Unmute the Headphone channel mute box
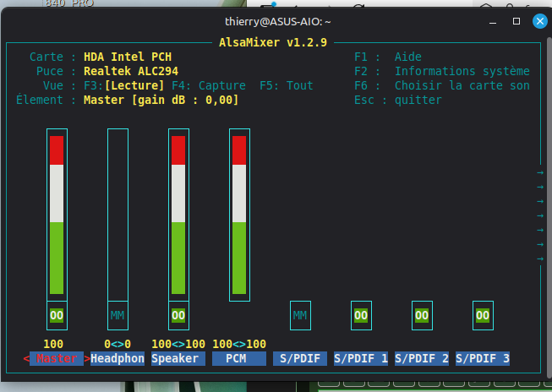This screenshot has width=552, height=392. click(x=118, y=315)
